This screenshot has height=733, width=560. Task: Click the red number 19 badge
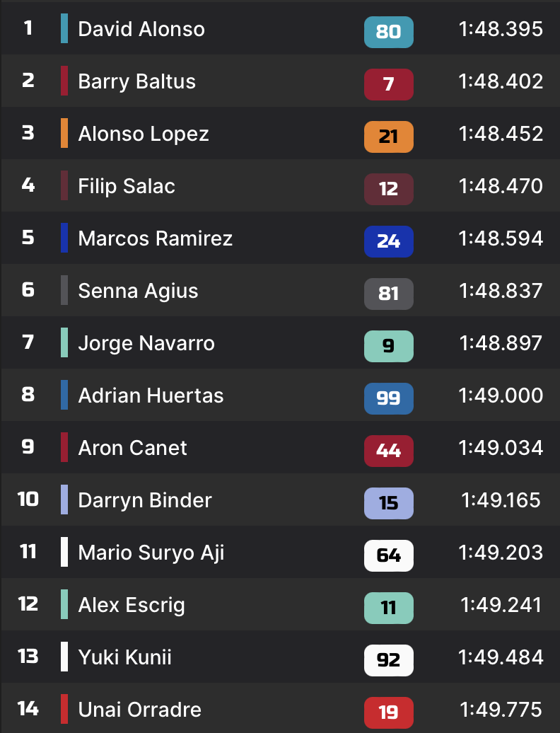(388, 712)
